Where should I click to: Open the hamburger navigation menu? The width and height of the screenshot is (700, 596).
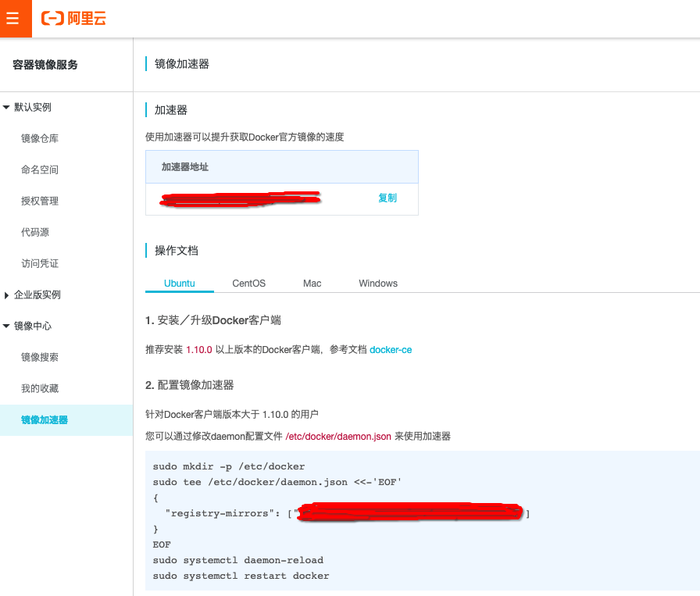tap(15, 18)
